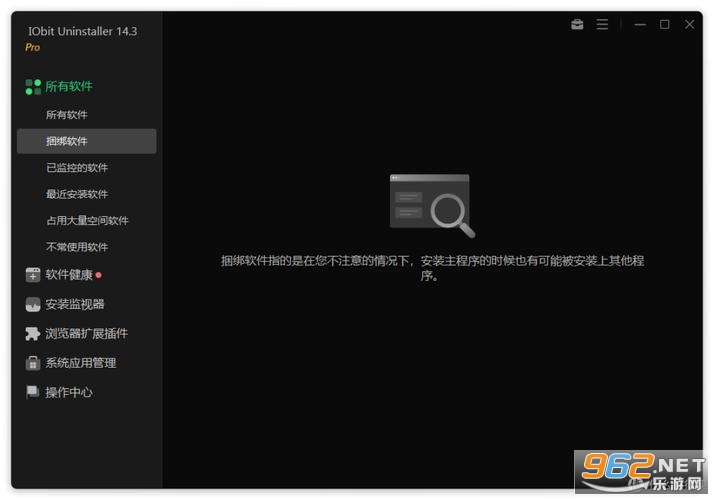Click the 操作中心 flag icon
The height and width of the screenshot is (500, 714).
(33, 392)
